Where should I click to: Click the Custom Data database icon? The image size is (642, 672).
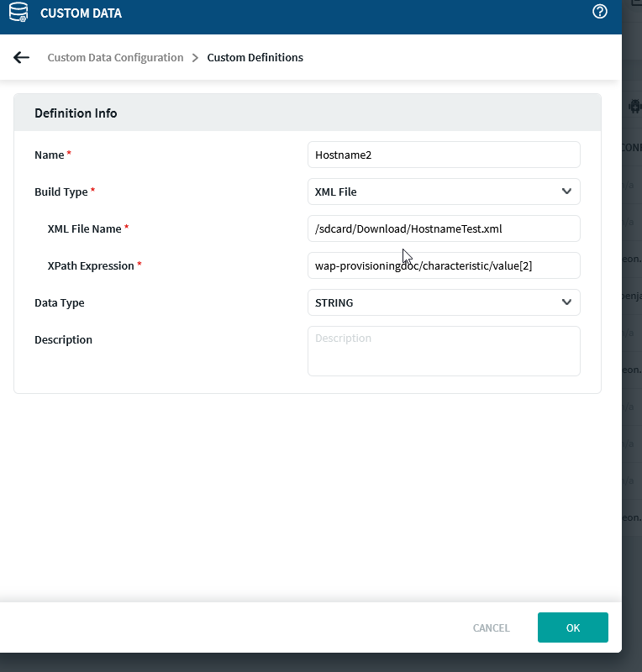coord(18,13)
